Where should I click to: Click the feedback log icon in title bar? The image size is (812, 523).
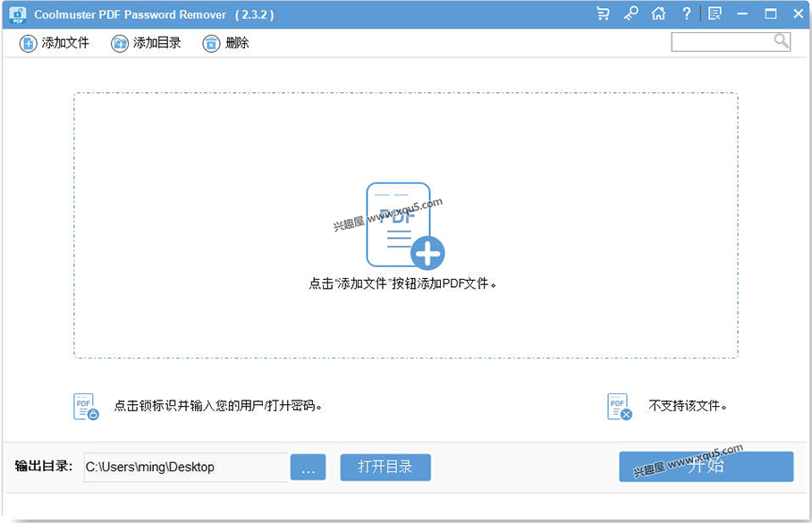pos(713,13)
